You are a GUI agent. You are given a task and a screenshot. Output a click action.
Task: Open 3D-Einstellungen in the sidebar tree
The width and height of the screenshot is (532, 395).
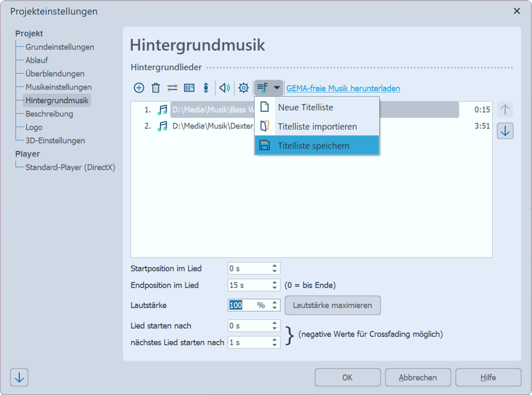(55, 140)
